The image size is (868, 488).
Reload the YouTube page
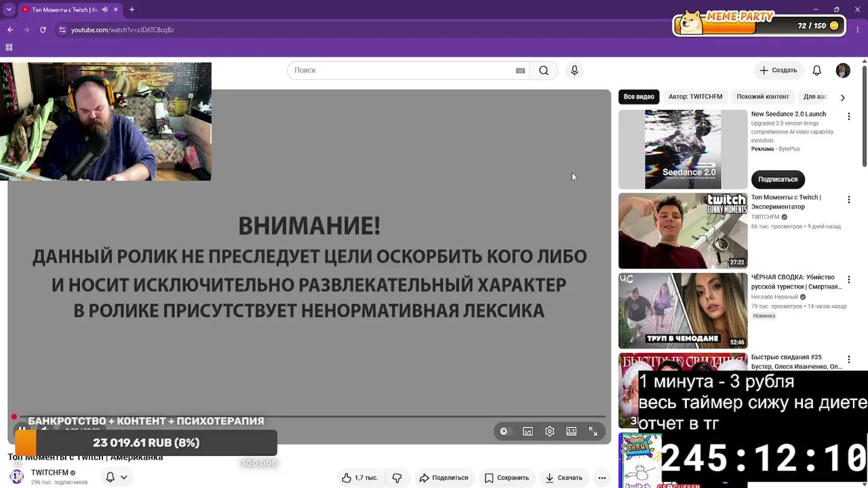43,30
